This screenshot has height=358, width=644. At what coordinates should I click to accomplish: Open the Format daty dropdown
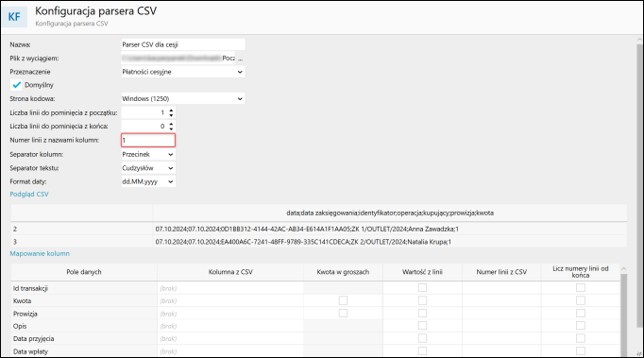[148, 181]
